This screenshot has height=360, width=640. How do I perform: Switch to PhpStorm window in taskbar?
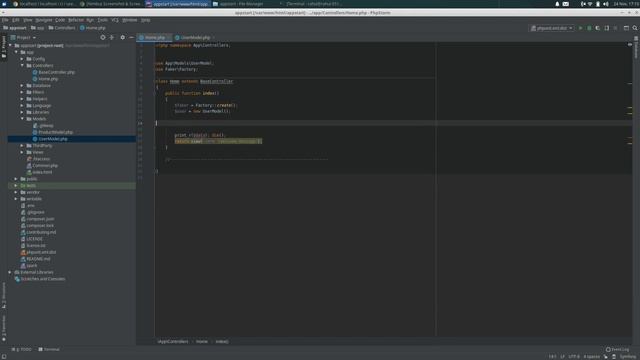click(x=178, y=4)
